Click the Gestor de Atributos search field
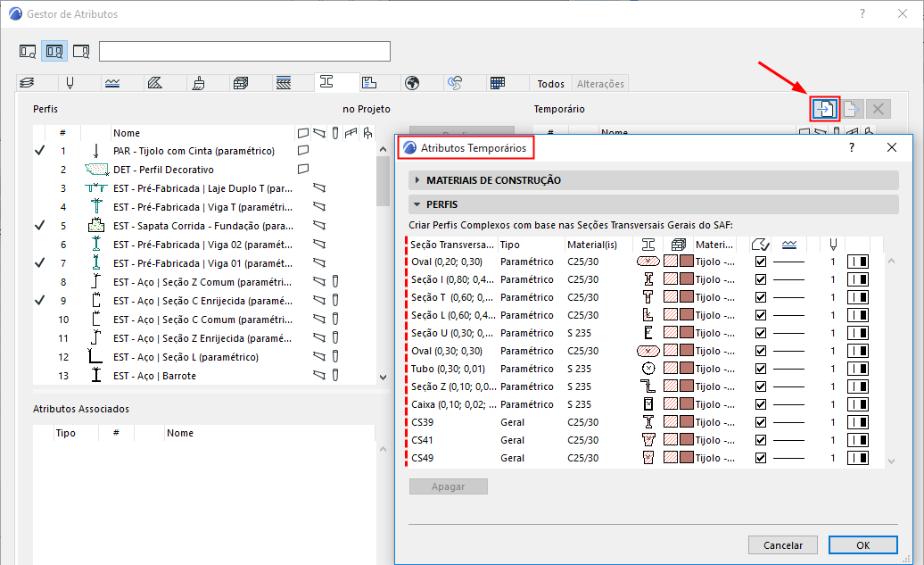This screenshot has height=565, width=924. pyautogui.click(x=244, y=51)
